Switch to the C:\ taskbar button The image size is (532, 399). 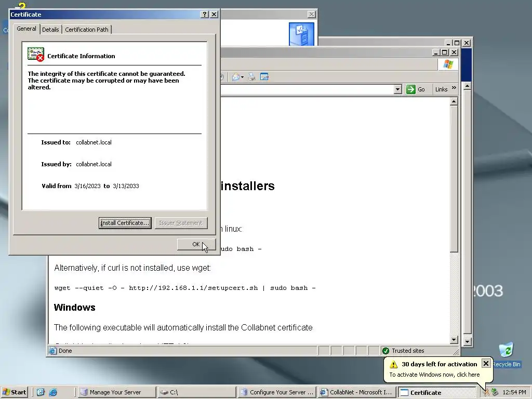(197, 392)
